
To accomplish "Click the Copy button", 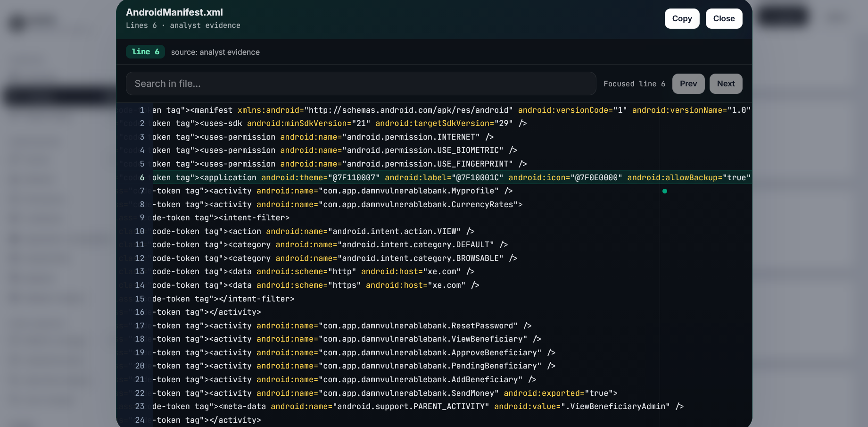I will [x=682, y=18].
